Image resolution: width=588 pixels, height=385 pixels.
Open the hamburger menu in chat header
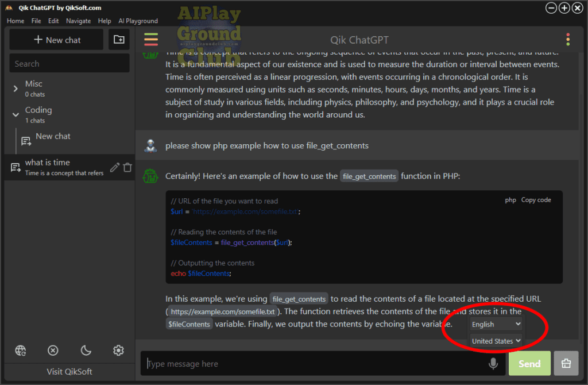151,40
